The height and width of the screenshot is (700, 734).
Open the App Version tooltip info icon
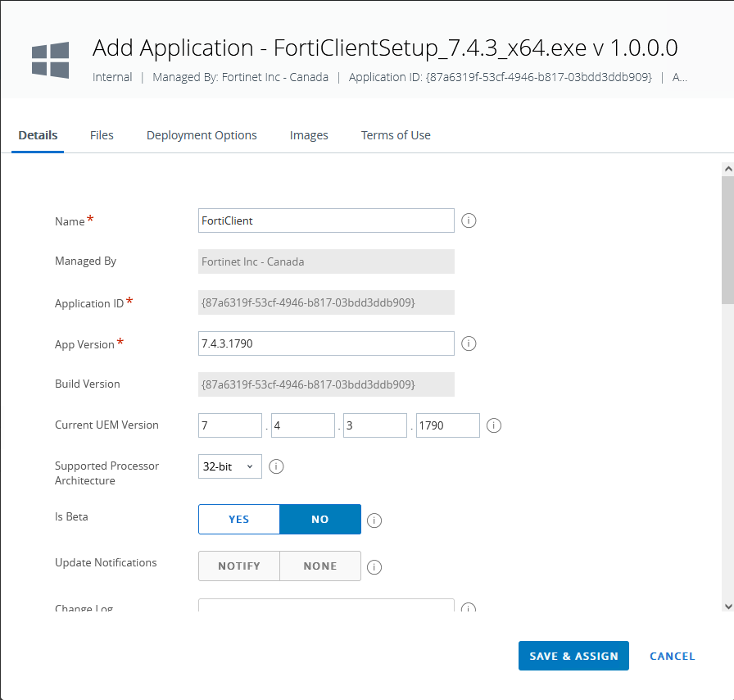pyautogui.click(x=468, y=343)
